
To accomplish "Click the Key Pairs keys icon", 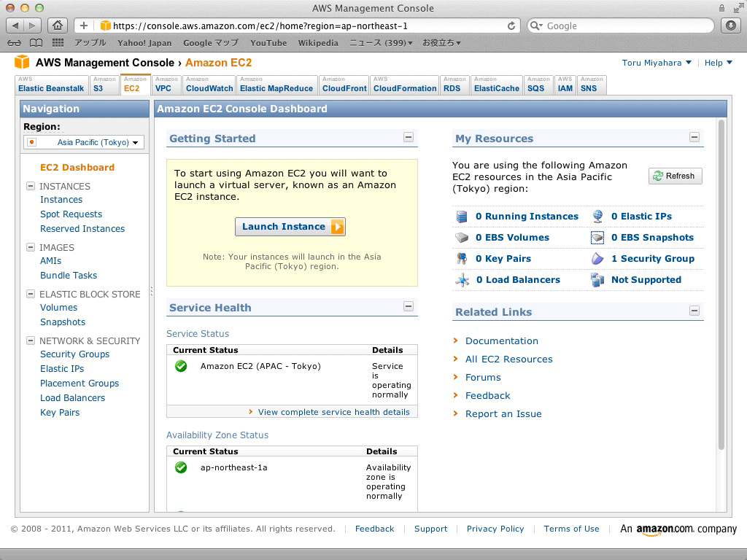I will [x=462, y=259].
